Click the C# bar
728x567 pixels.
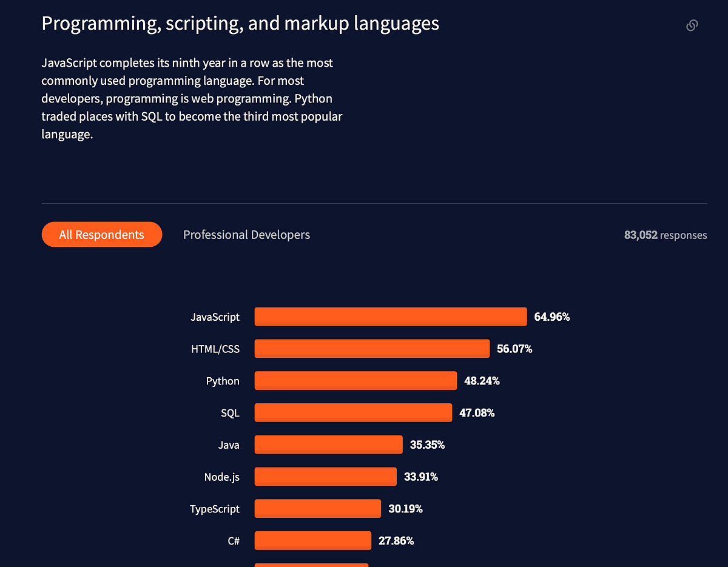tap(312, 540)
